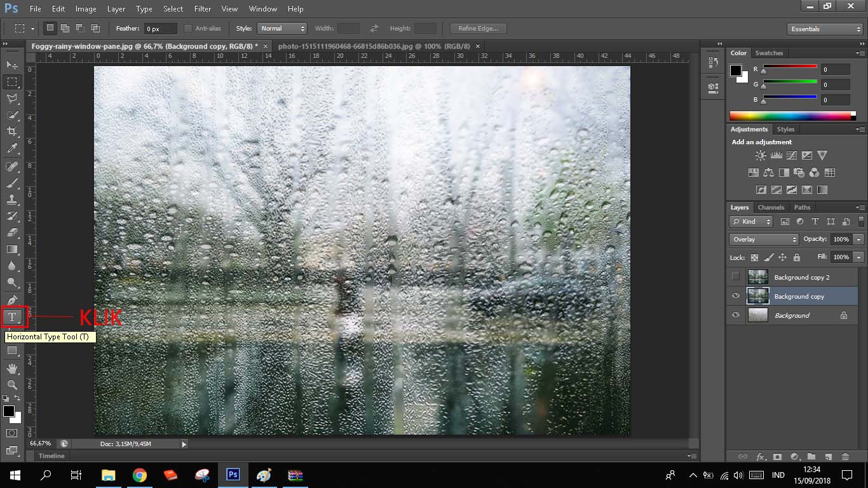Select the Brush tool
The width and height of the screenshot is (868, 488).
tap(12, 183)
